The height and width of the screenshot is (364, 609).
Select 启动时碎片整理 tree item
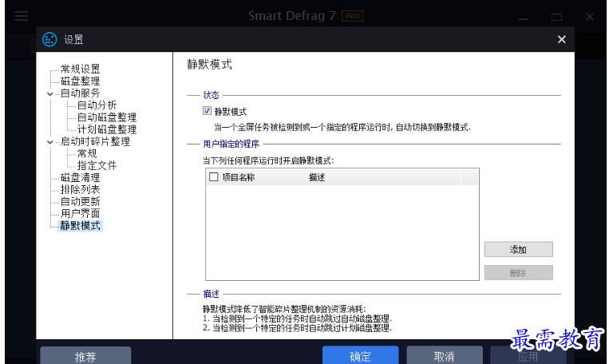coord(95,141)
